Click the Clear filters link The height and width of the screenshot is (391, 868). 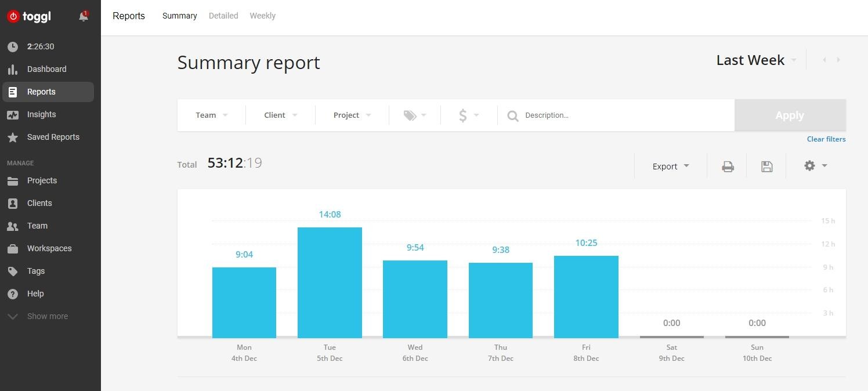click(826, 139)
